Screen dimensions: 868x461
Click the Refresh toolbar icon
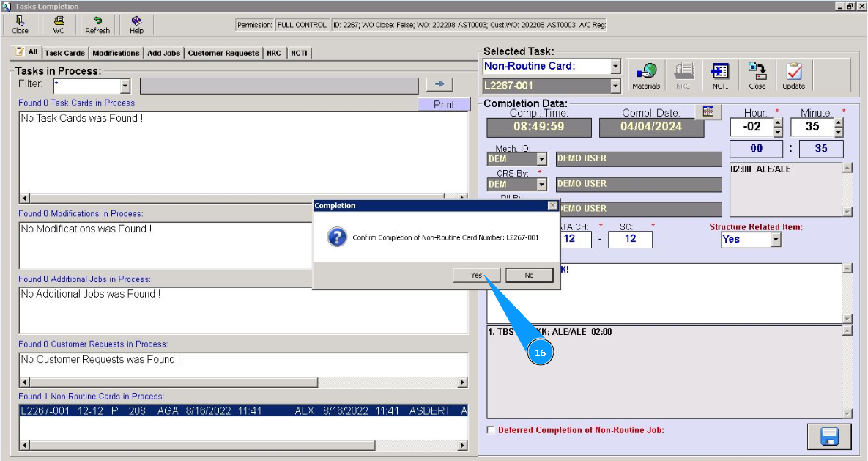[97, 24]
